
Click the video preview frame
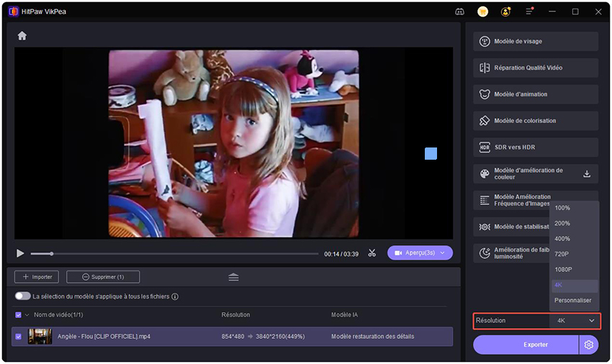233,143
